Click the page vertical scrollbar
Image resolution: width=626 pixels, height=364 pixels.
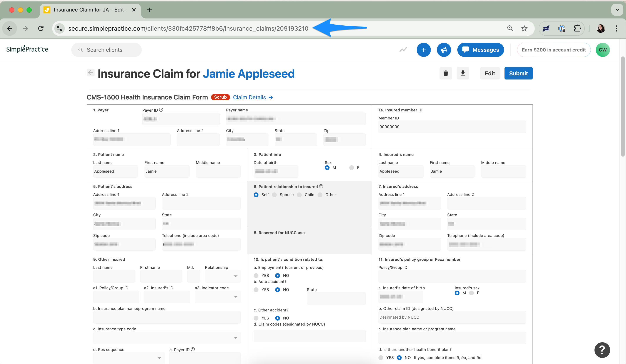click(x=623, y=107)
